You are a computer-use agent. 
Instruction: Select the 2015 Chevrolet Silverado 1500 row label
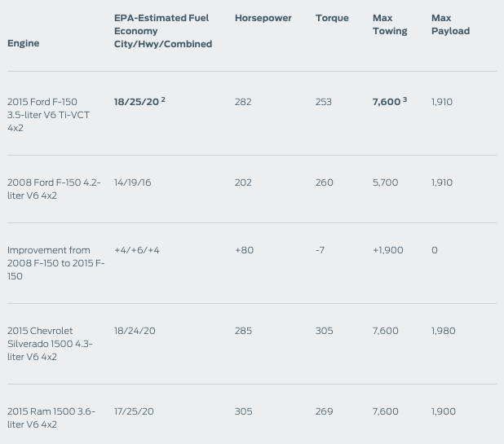point(50,344)
